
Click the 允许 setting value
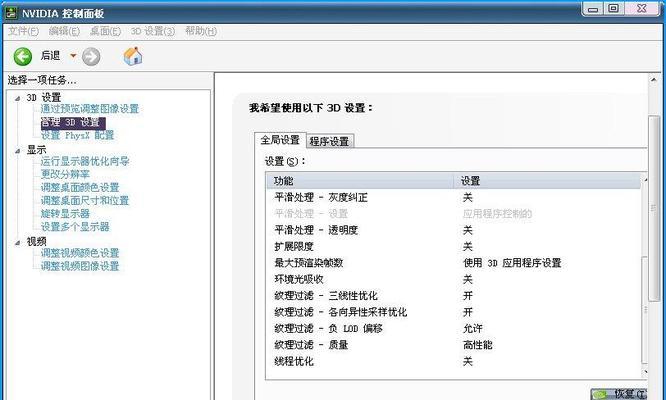tap(473, 329)
